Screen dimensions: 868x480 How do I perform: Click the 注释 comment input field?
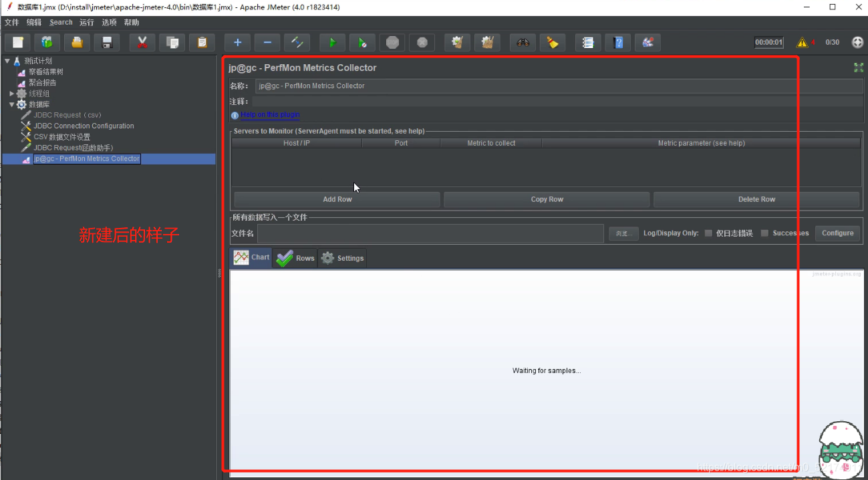557,101
